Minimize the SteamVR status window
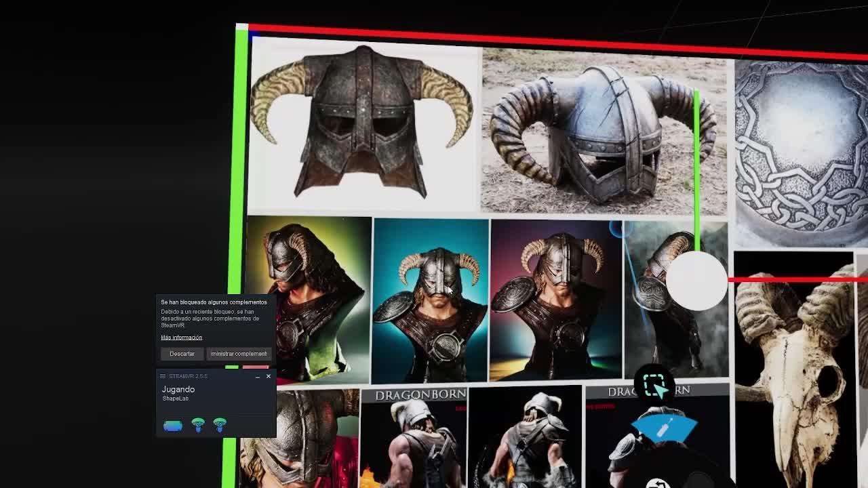 pos(258,376)
